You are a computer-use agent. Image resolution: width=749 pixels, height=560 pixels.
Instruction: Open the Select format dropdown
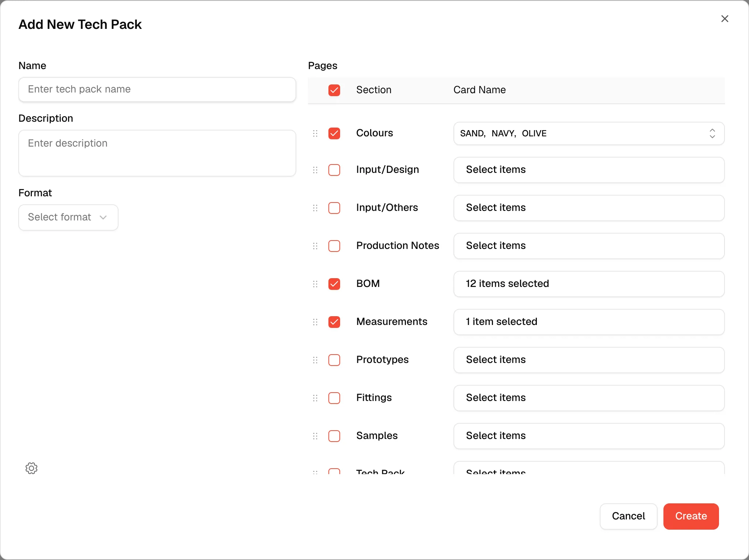coord(68,217)
